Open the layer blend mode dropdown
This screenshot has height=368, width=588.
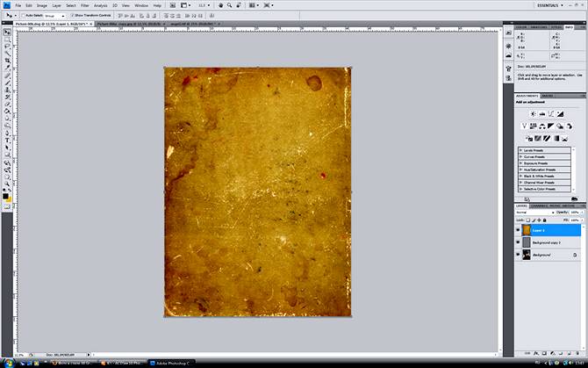tap(535, 213)
